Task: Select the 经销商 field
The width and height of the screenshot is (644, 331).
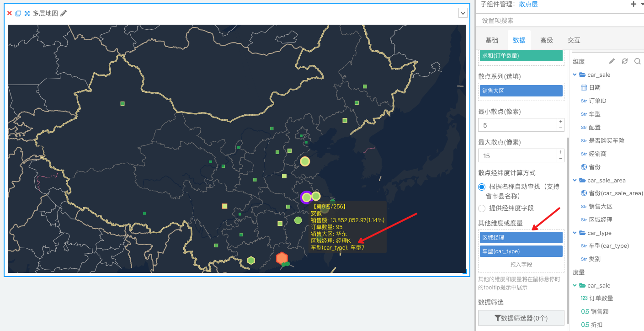Action: pyautogui.click(x=598, y=154)
